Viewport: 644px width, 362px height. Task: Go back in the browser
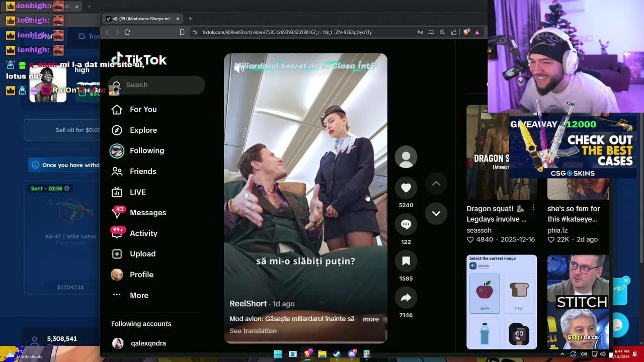pyautogui.click(x=107, y=32)
